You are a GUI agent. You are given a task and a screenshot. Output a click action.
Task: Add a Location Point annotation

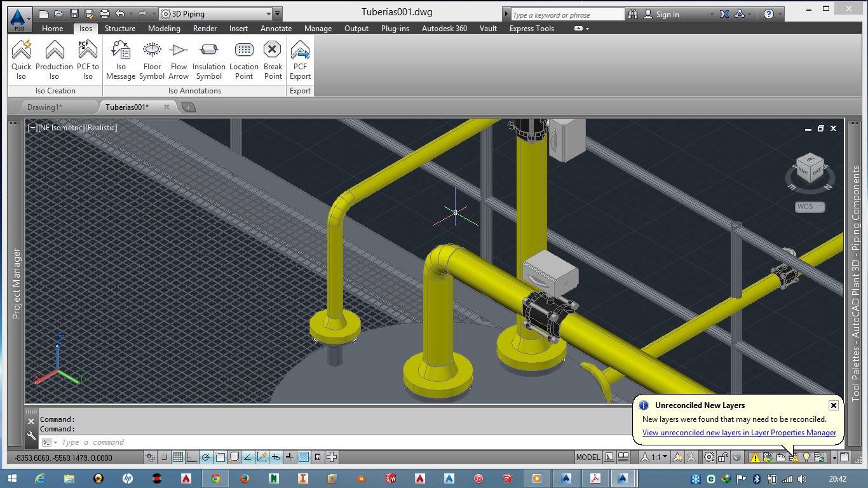(243, 60)
